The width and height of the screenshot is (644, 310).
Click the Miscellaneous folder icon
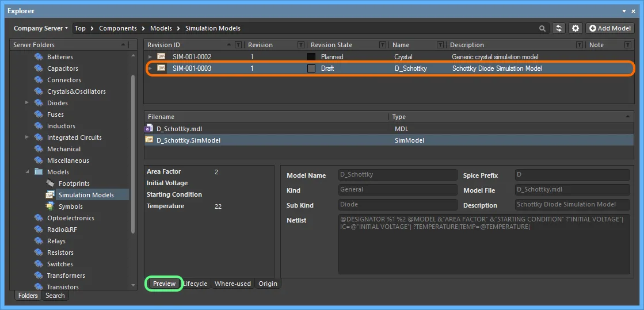(x=39, y=160)
